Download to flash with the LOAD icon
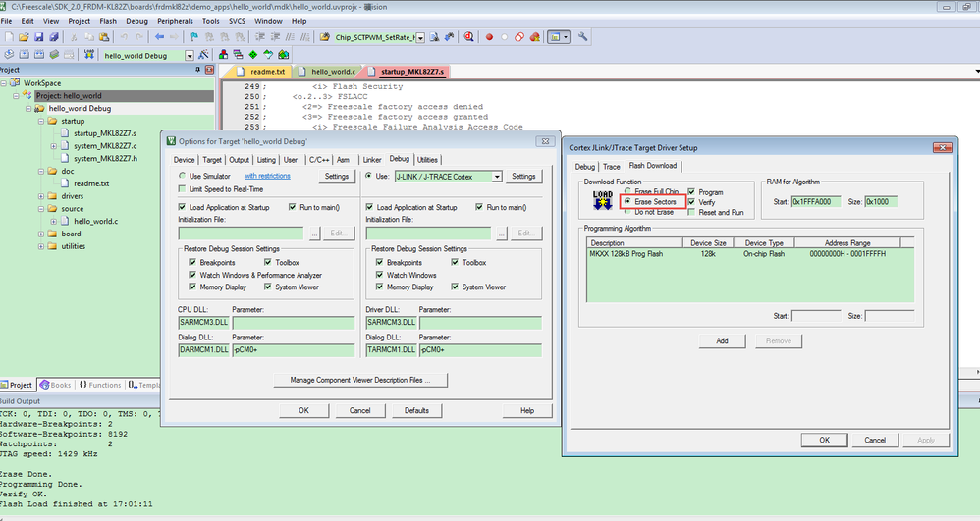The width and height of the screenshot is (980, 521). 89,55
